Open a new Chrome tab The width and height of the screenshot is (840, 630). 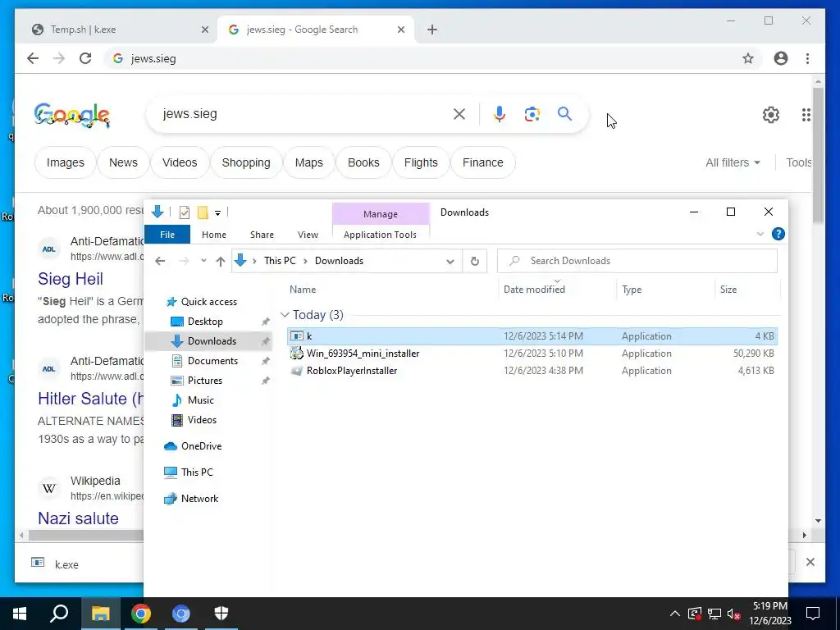(432, 30)
